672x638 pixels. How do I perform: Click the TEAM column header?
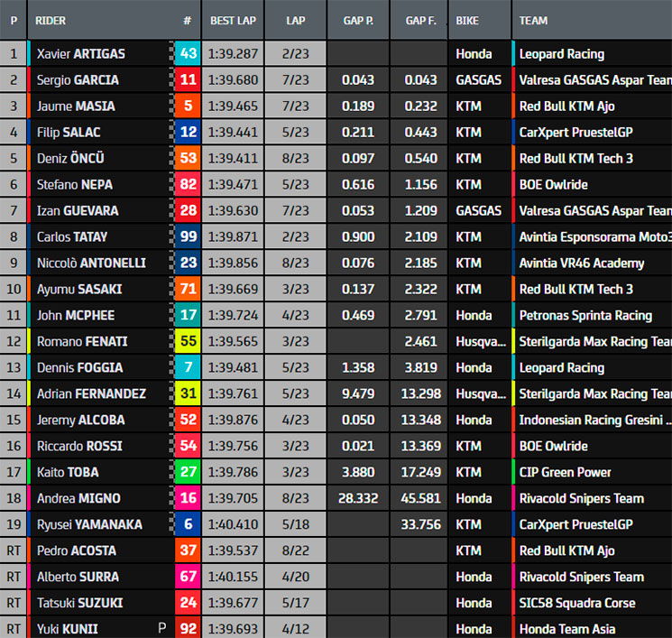[x=534, y=20]
